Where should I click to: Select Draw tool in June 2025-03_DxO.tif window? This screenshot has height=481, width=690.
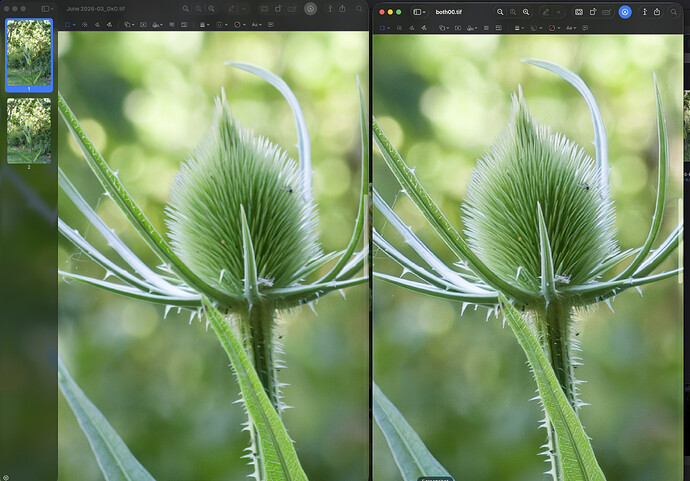click(109, 25)
